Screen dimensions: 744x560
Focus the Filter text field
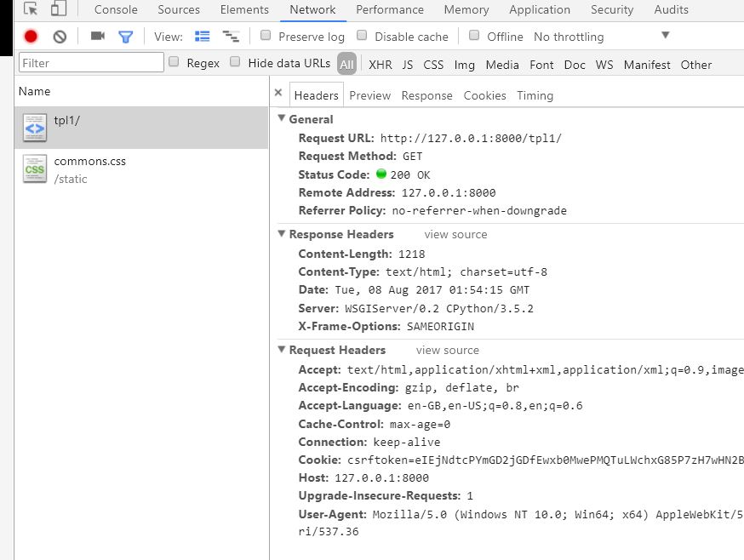tap(91, 63)
